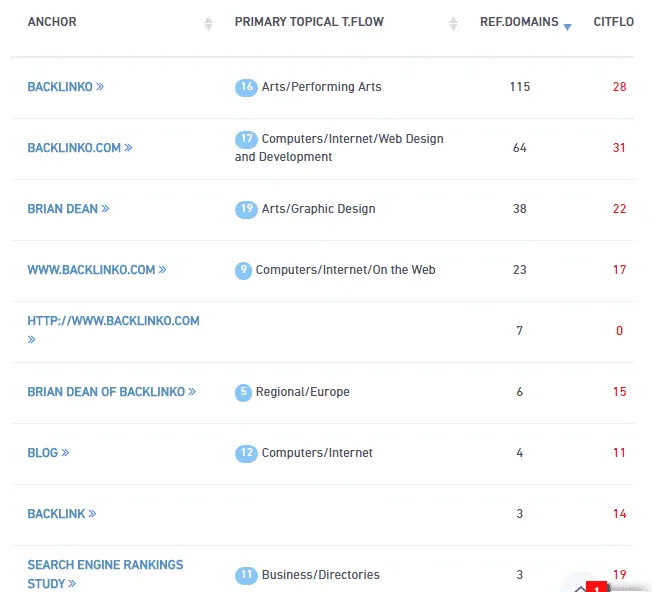This screenshot has height=592, width=652.
Task: Click the Arts/Performing Arts trust flow badge 16
Action: (246, 87)
